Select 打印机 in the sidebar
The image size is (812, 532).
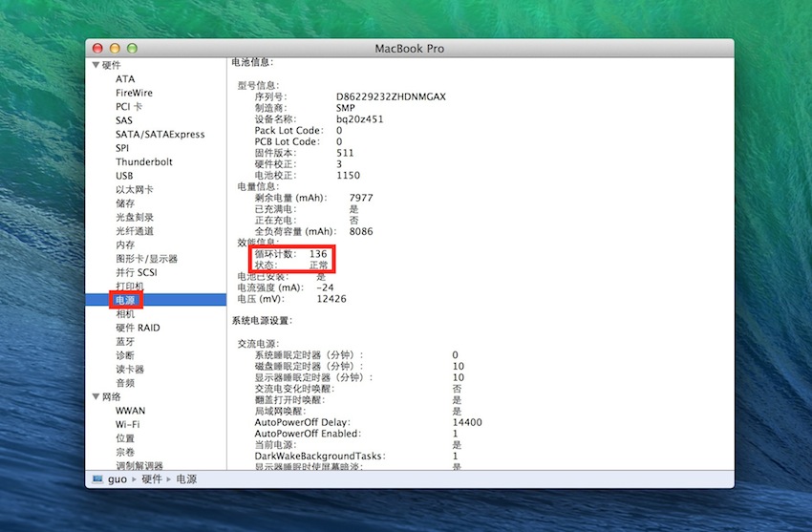coord(130,287)
